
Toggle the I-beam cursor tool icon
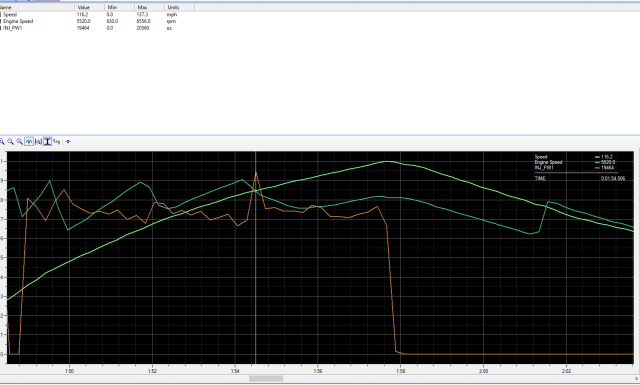(x=47, y=142)
